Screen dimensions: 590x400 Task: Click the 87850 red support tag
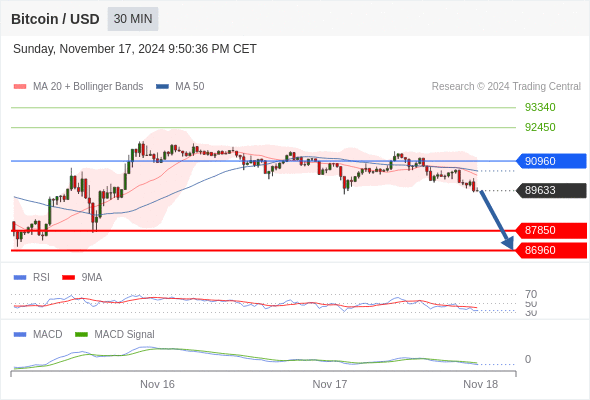550,230
